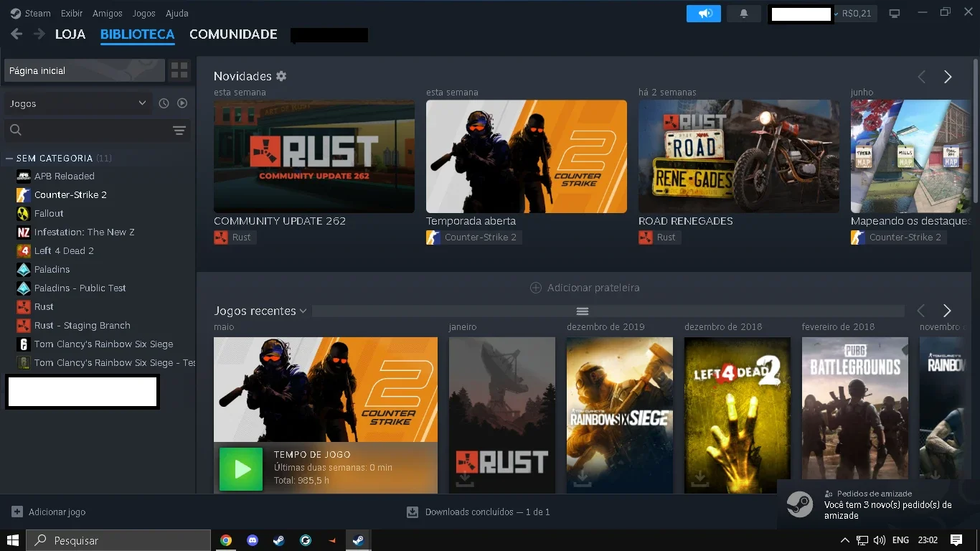Click the Jogos recentes shelf drag handle bar
The height and width of the screenshot is (551, 980).
click(608, 311)
